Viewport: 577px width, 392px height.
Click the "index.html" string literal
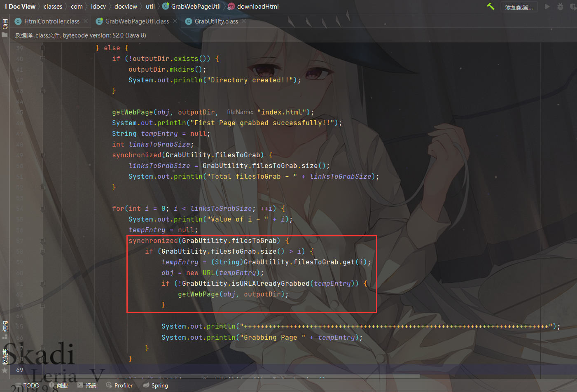(x=282, y=112)
